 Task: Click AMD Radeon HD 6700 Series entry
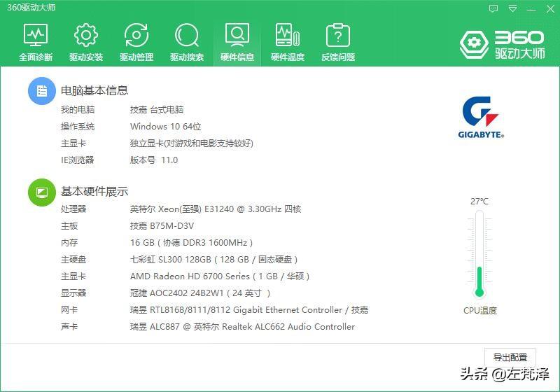coord(220,276)
